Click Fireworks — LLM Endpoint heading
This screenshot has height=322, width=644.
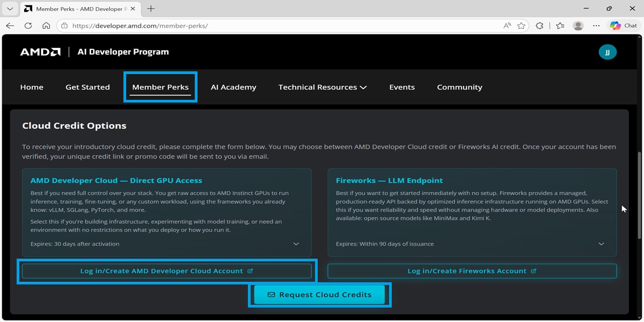389,180
